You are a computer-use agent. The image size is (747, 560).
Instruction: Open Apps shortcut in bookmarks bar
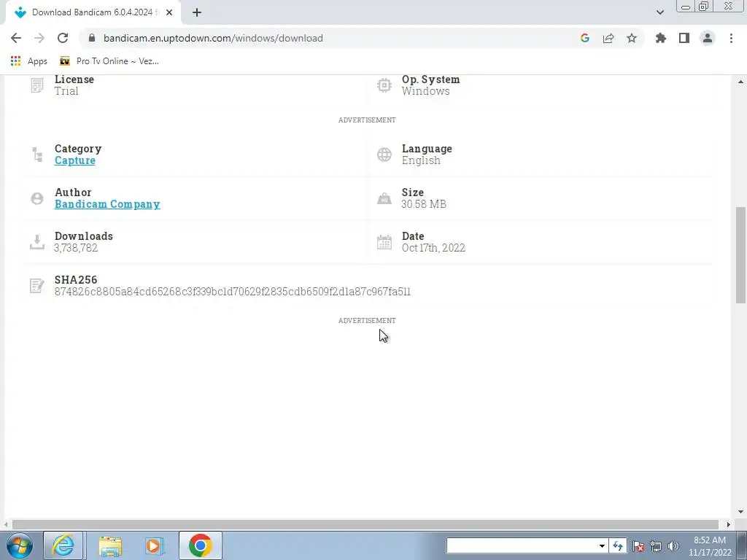point(28,61)
